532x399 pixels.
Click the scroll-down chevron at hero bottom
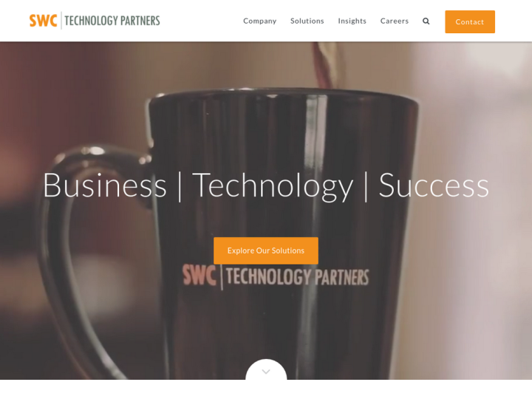(266, 371)
